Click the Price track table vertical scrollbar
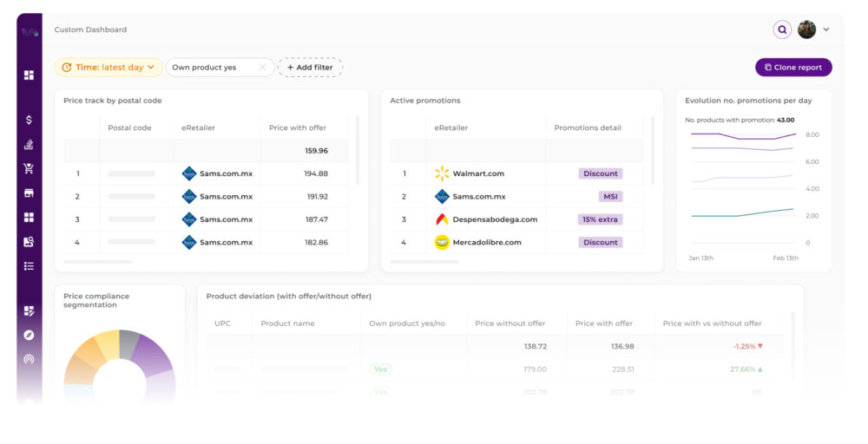 pos(358,150)
